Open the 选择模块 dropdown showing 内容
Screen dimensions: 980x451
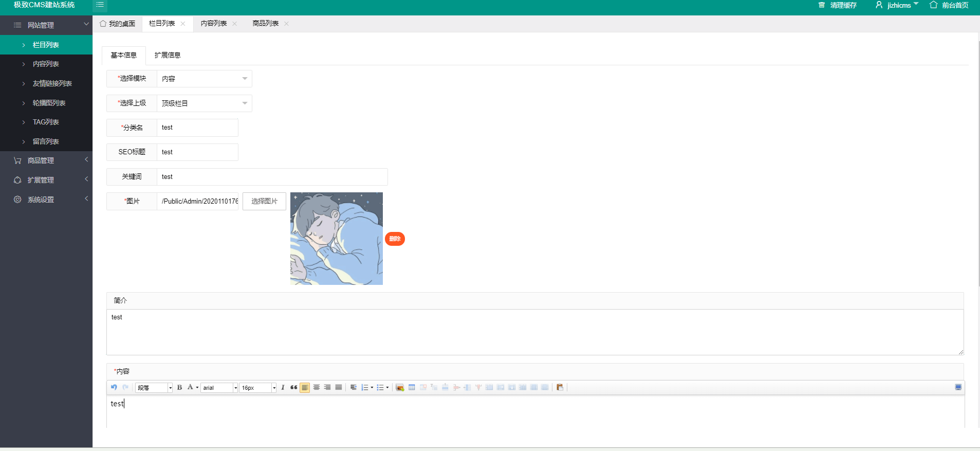point(204,79)
